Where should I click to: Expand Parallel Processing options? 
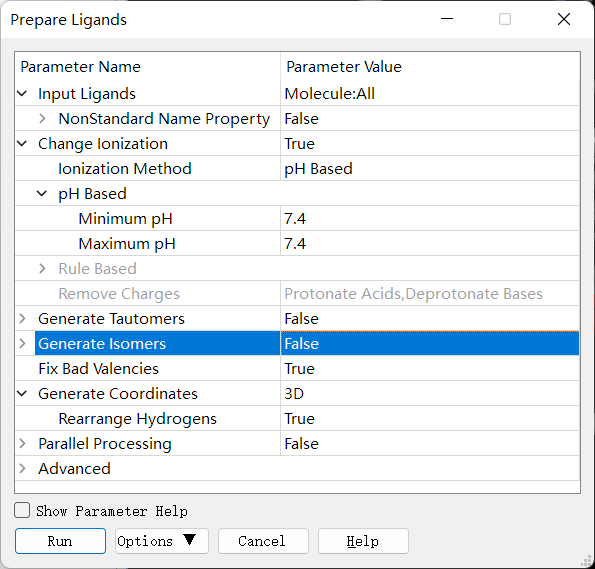pos(22,444)
